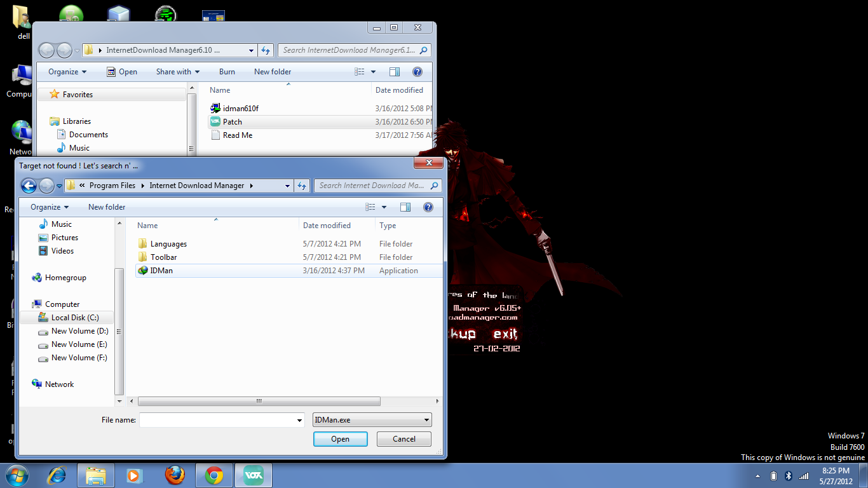Click the Bluetooth tray icon

[788, 476]
